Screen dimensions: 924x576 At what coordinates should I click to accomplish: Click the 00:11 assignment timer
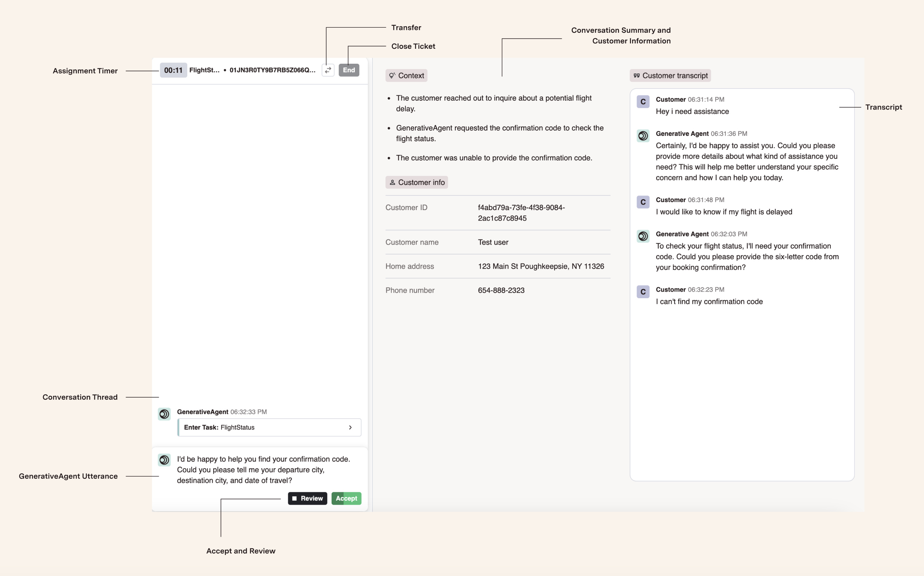pyautogui.click(x=173, y=70)
